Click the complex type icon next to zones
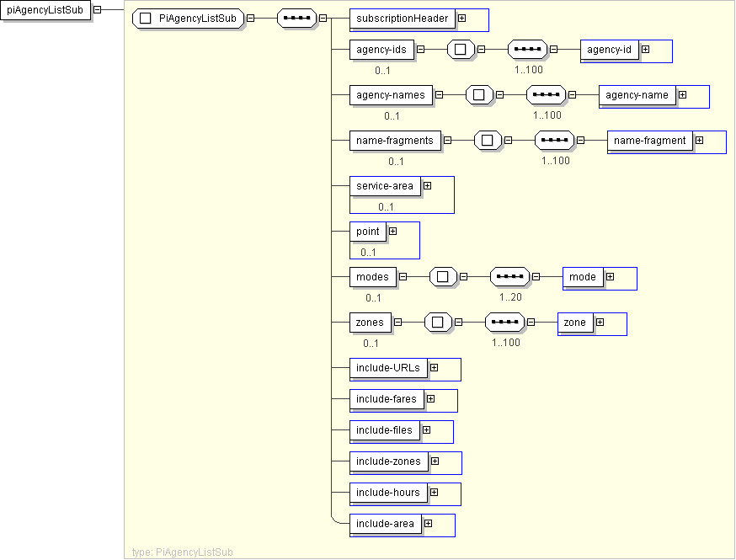 tap(438, 323)
